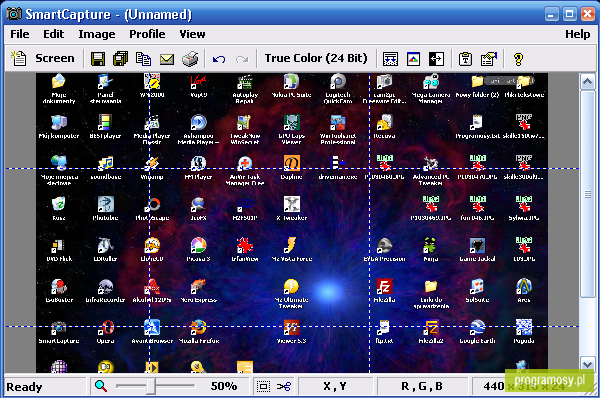The height and width of the screenshot is (398, 600).
Task: Open the Profile menu
Action: 147,34
